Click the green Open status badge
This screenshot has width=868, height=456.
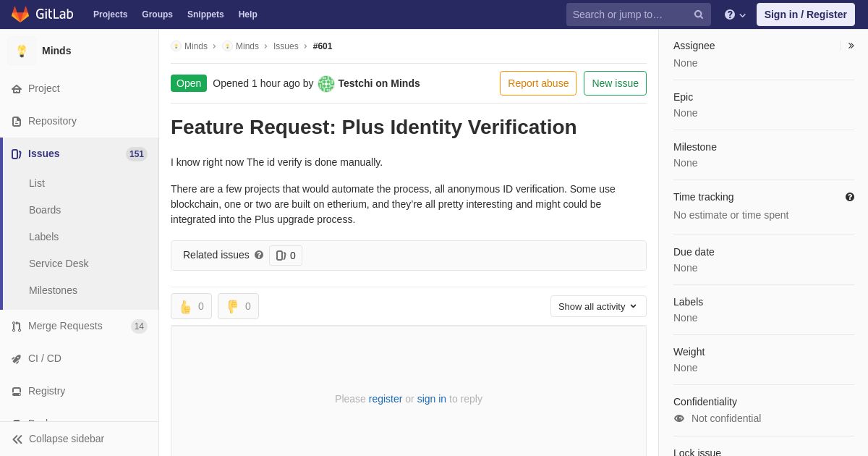(x=189, y=83)
